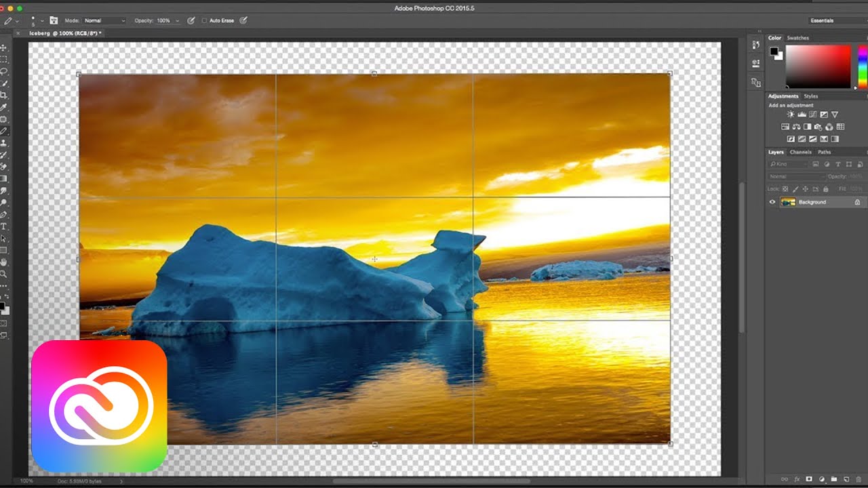Select the Rectangular Marquee tool
The width and height of the screenshot is (868, 488).
(x=3, y=59)
